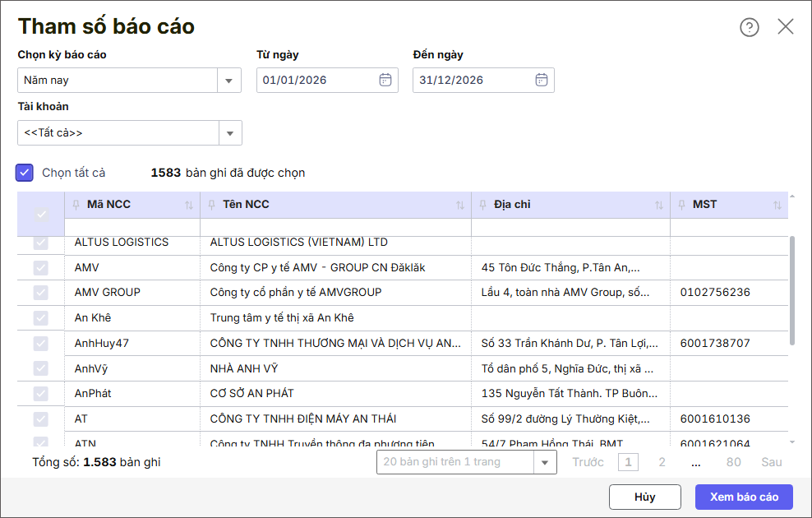Pin the Mã NCC column
This screenshot has height=518, width=812.
(76, 205)
